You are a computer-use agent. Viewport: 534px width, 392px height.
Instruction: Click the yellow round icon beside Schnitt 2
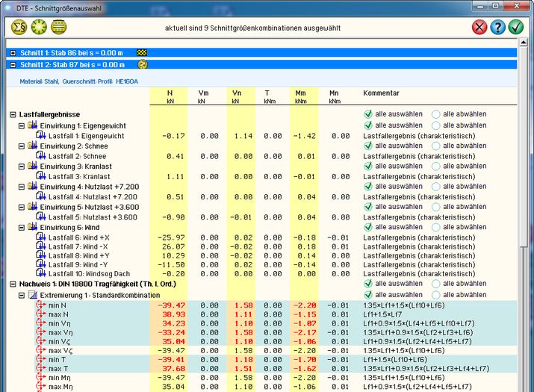point(142,65)
